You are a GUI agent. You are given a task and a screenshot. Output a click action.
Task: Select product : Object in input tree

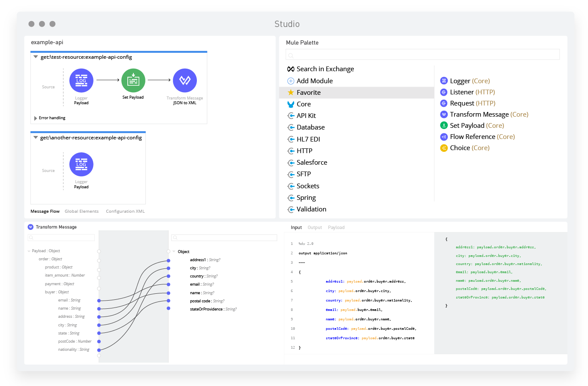pos(59,267)
